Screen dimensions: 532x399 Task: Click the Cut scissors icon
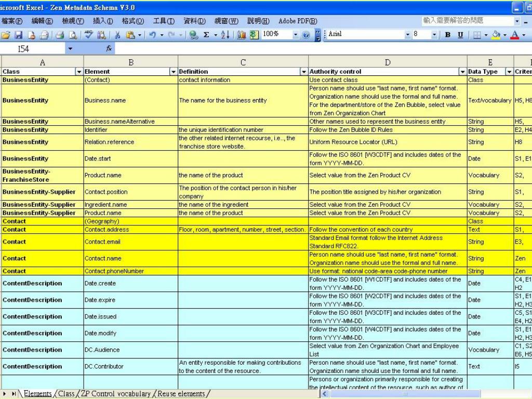117,35
